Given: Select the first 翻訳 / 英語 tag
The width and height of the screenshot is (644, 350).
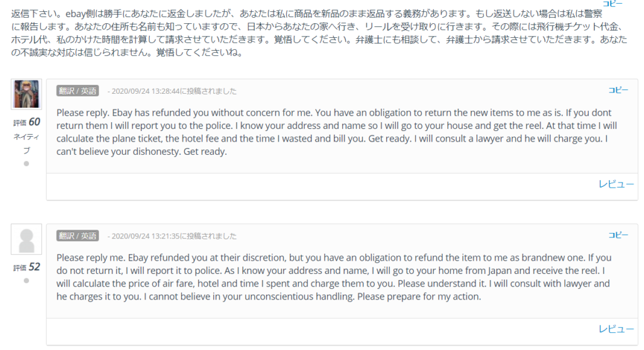Looking at the screenshot, I should [77, 91].
